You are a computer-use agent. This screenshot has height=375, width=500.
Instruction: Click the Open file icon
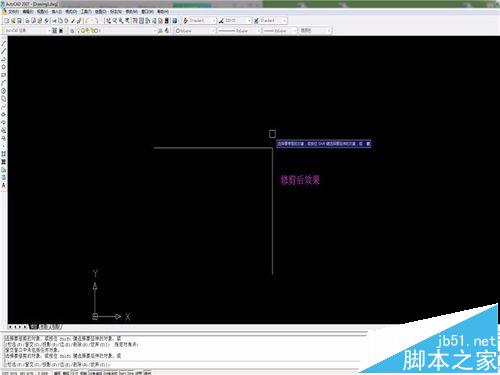tap(13, 21)
